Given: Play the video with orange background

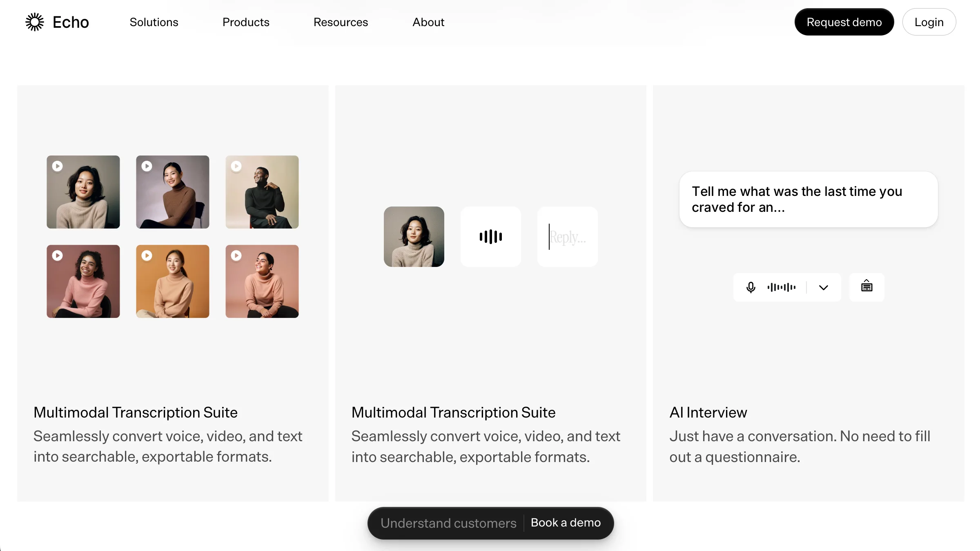Looking at the screenshot, I should [147, 256].
